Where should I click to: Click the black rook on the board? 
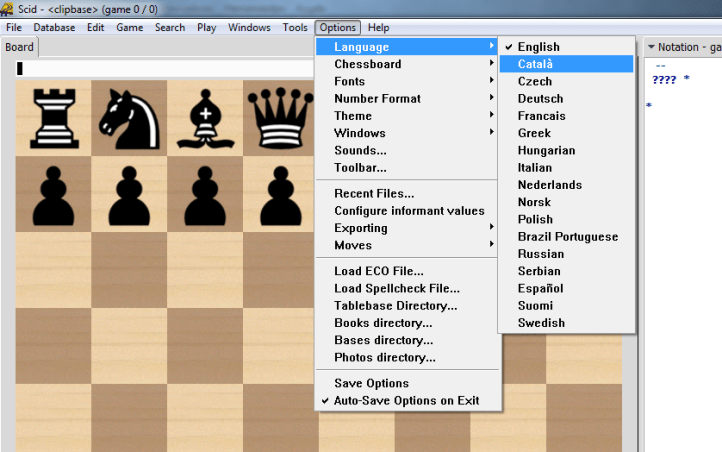(53, 117)
